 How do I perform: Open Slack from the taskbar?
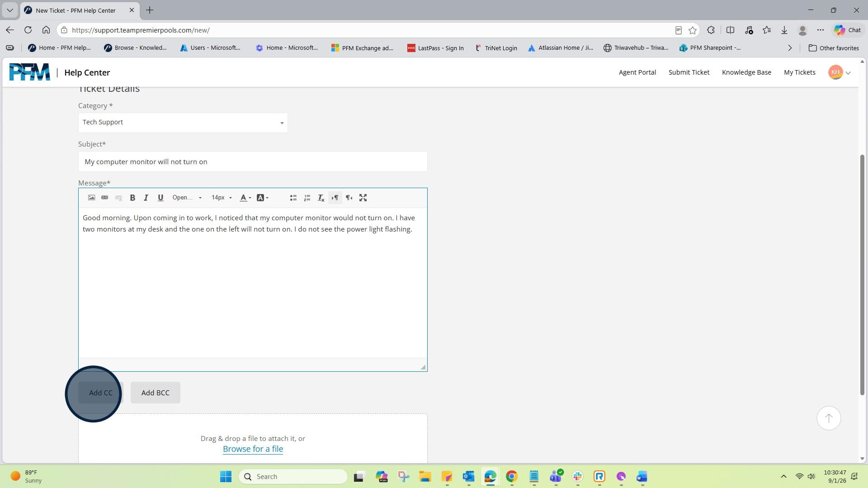point(577,476)
